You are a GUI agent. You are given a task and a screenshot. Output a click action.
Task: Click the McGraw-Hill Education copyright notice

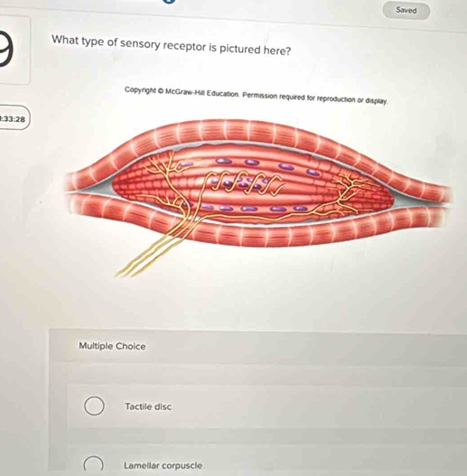click(x=257, y=96)
